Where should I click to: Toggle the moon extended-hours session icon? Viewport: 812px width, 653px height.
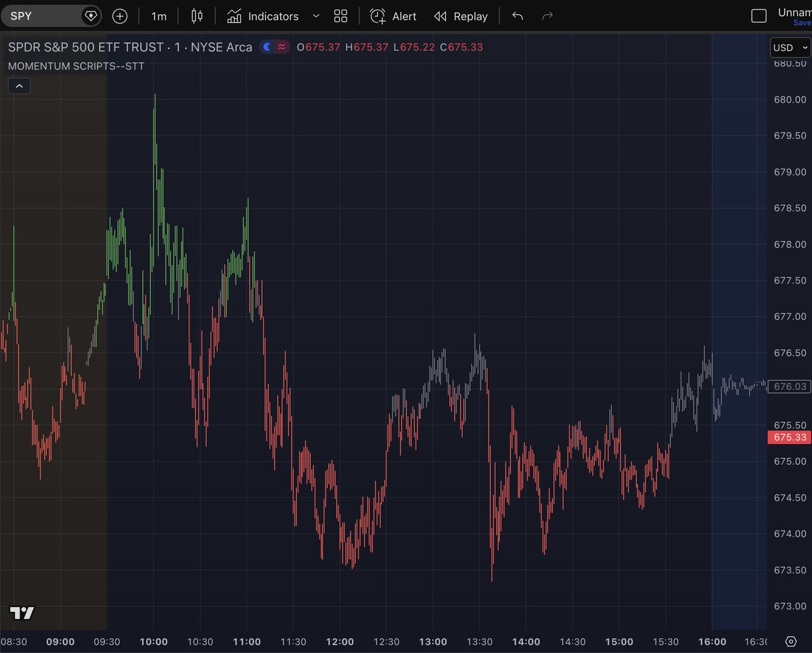pos(267,47)
